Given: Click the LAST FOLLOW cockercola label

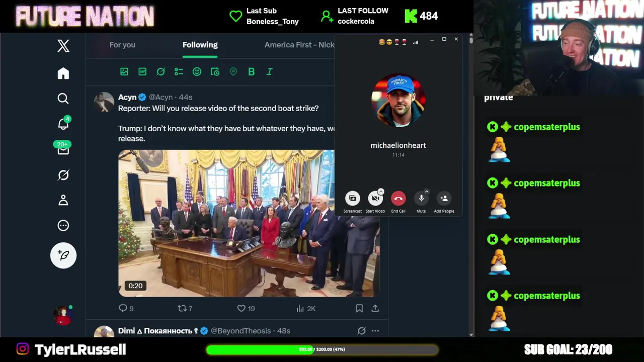Looking at the screenshot, I should (x=363, y=16).
